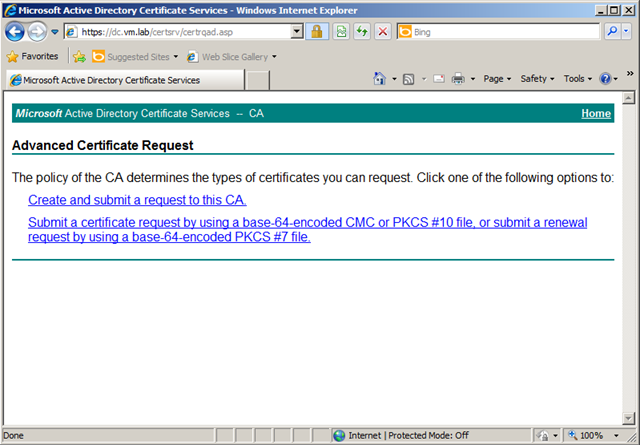The height and width of the screenshot is (445, 640).
Task: Refresh the page with the Refresh icon
Action: pos(362,32)
